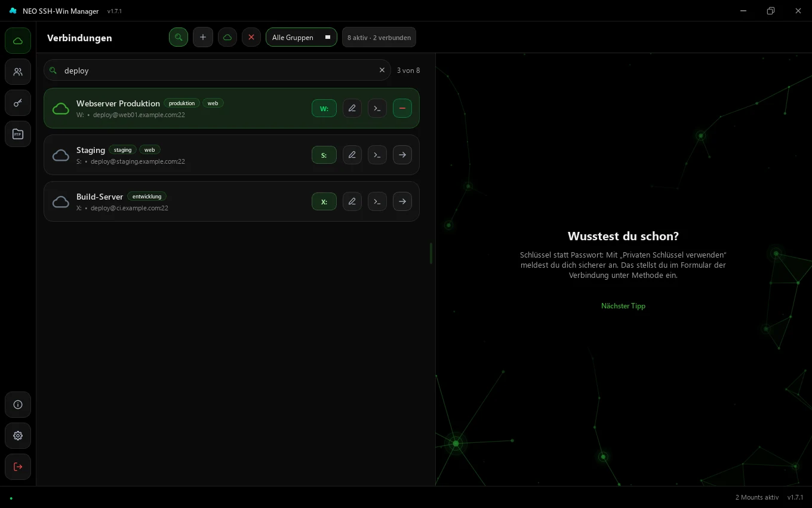Click the address deploy@ci.example.com:22
Image resolution: width=812 pixels, height=508 pixels.
[x=130, y=208]
